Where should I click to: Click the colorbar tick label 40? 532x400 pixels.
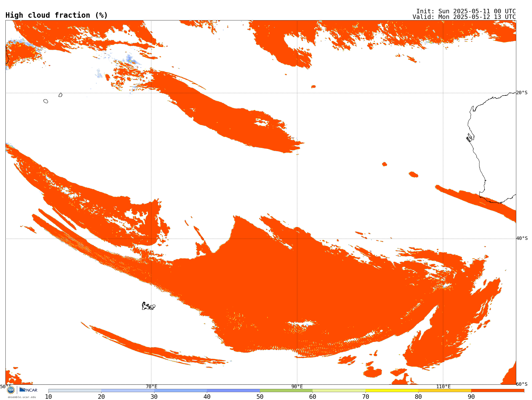click(x=207, y=397)
